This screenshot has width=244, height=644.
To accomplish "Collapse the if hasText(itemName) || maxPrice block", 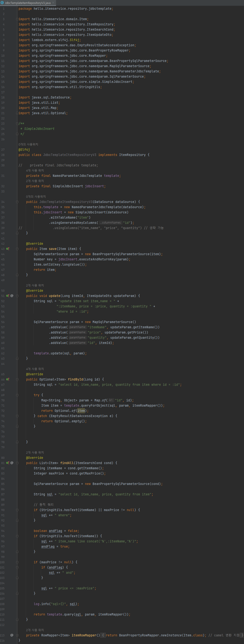I will pos(17,510).
